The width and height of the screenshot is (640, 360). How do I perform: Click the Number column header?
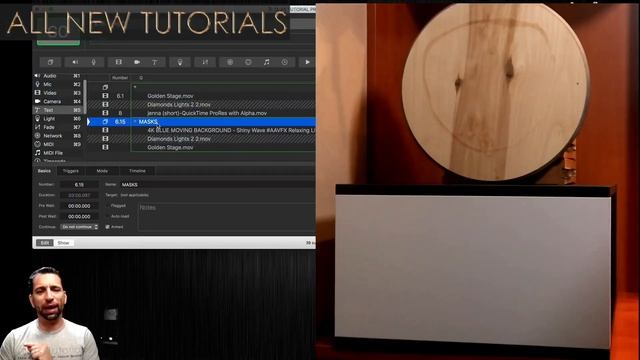point(120,78)
